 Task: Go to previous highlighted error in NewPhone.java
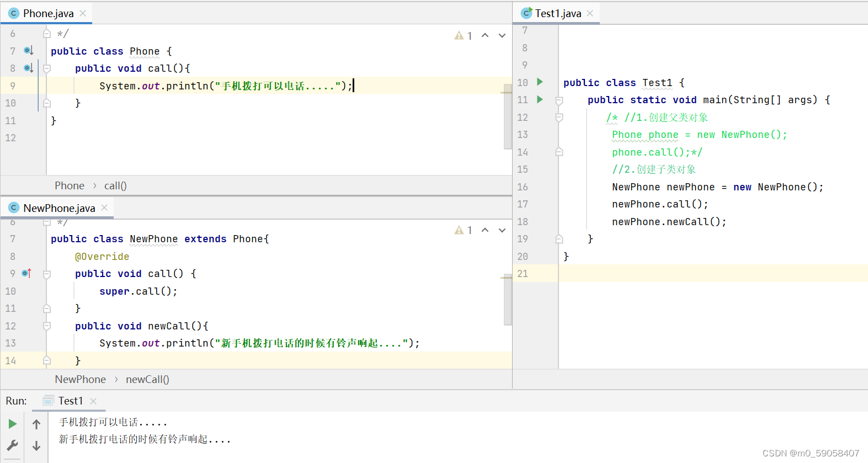point(485,230)
